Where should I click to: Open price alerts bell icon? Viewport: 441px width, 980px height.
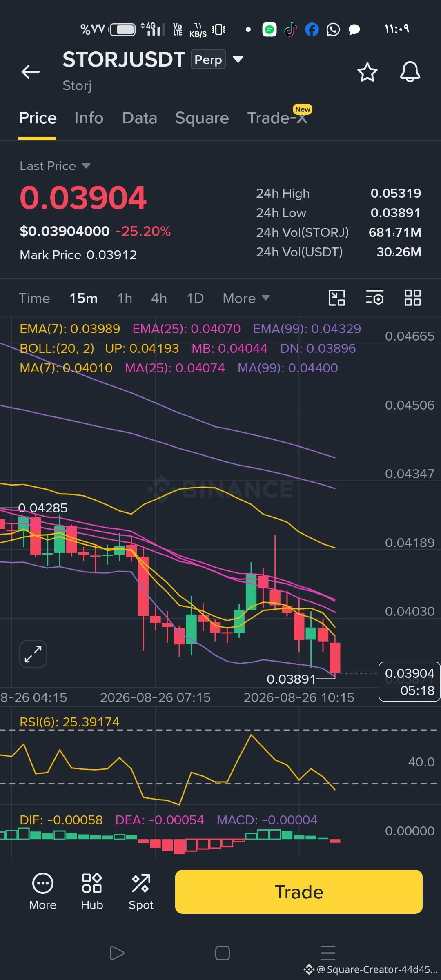pyautogui.click(x=410, y=72)
